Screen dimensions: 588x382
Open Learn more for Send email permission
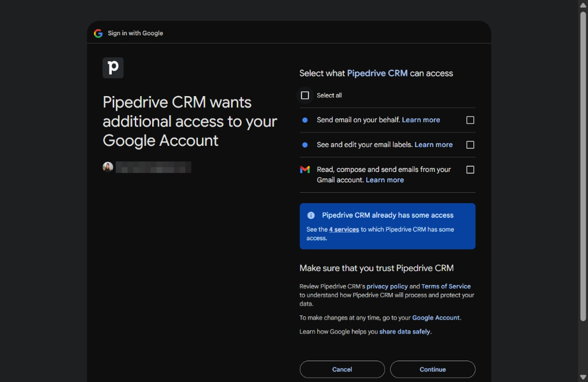[x=421, y=120]
